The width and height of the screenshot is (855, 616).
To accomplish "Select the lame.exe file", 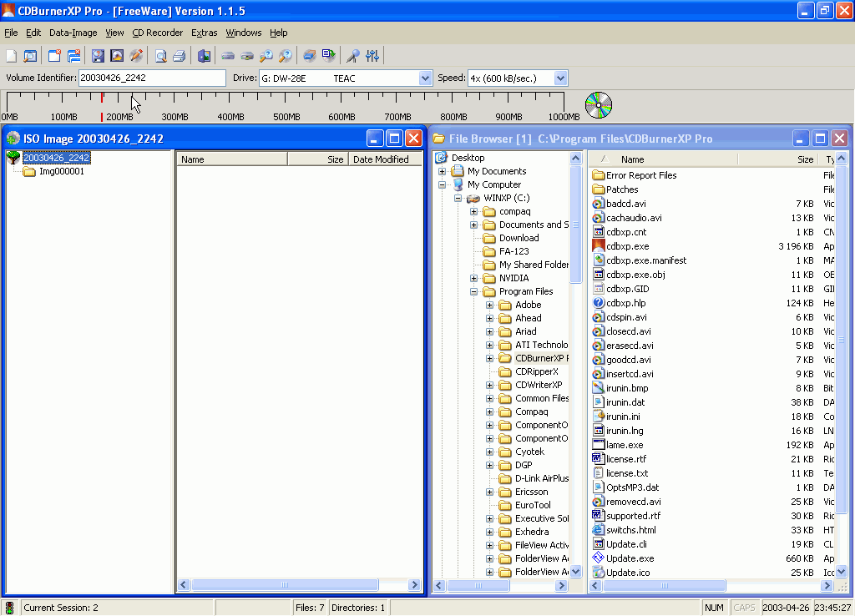I will point(619,445).
